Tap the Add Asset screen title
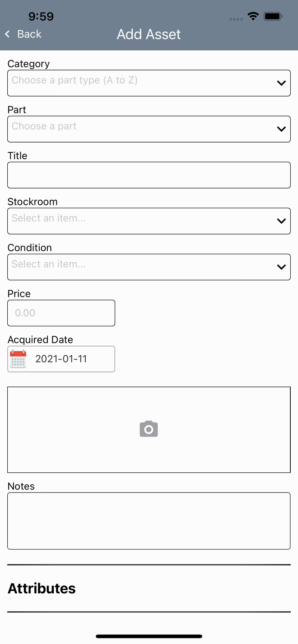This screenshot has width=298, height=644. pos(148,34)
